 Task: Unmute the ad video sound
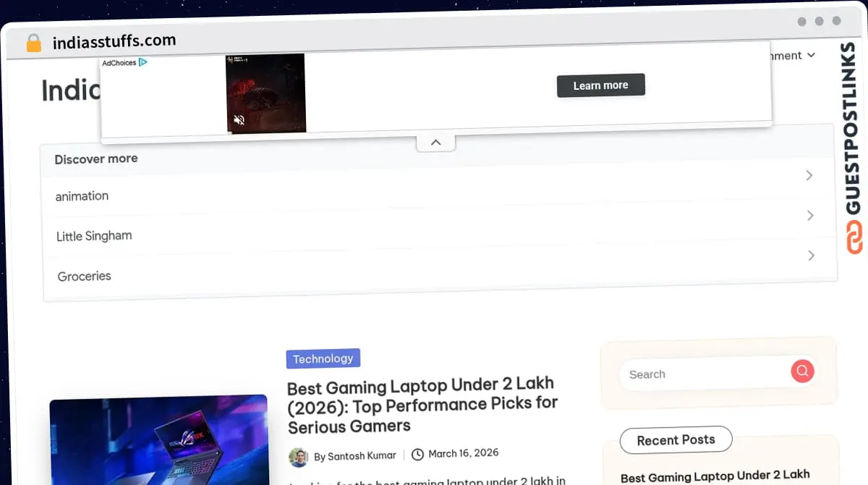(x=239, y=120)
